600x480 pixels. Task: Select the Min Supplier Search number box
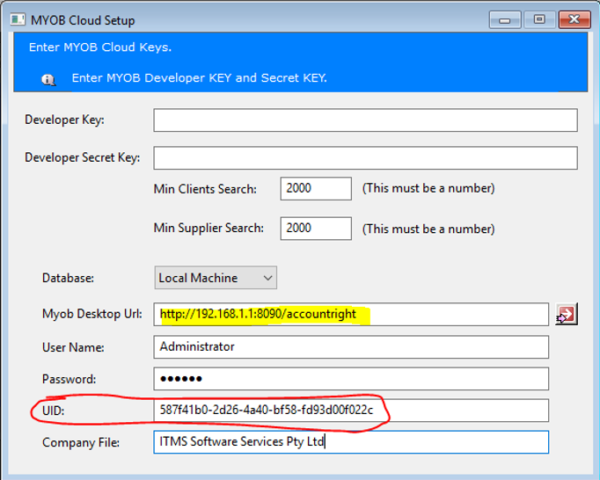click(x=316, y=228)
